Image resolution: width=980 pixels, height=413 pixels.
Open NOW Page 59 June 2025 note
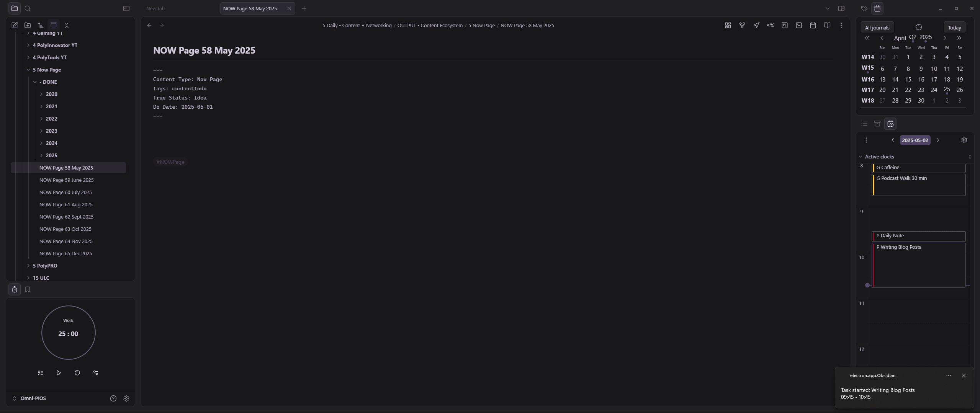click(66, 180)
